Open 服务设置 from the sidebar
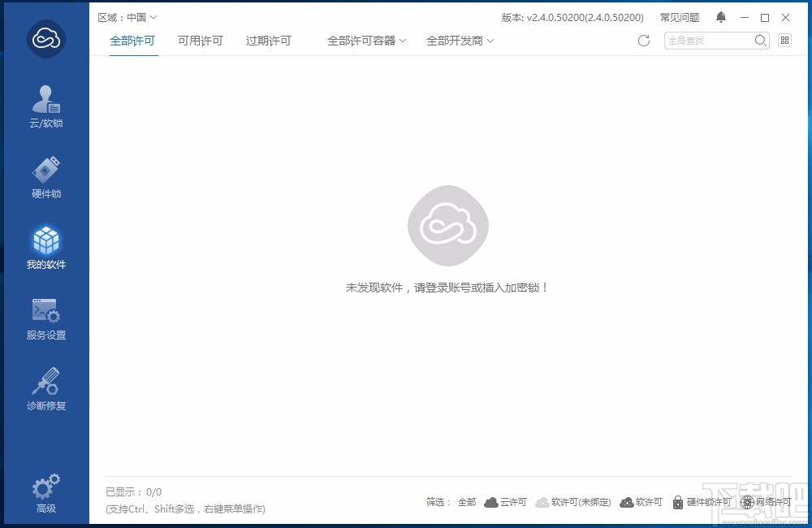812x528 pixels. click(45, 318)
